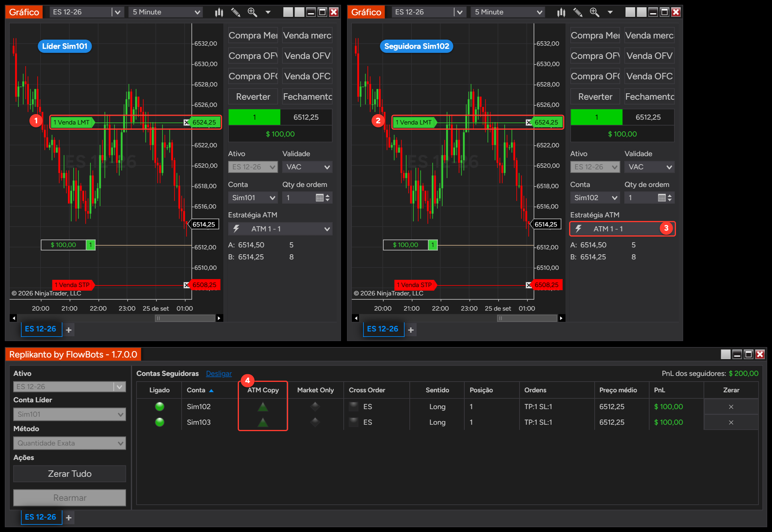Viewport: 772px width, 532px height.
Task: Open the Conta Sim101 account dropdown
Action: [x=253, y=198]
